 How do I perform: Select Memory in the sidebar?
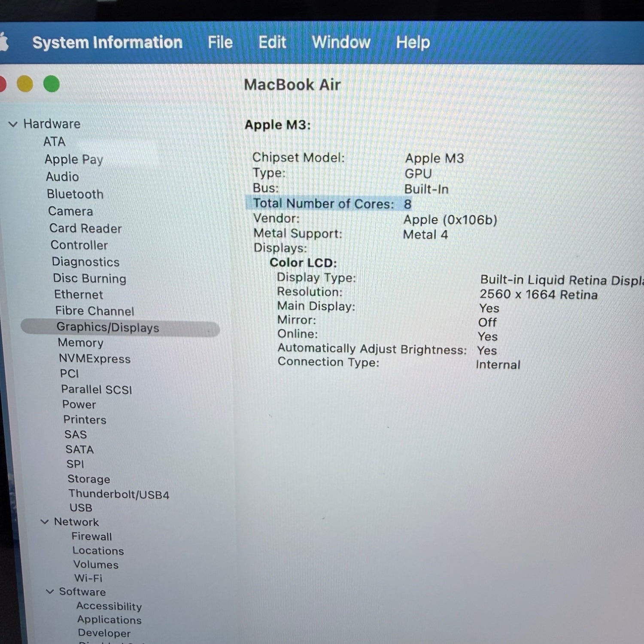click(x=81, y=343)
